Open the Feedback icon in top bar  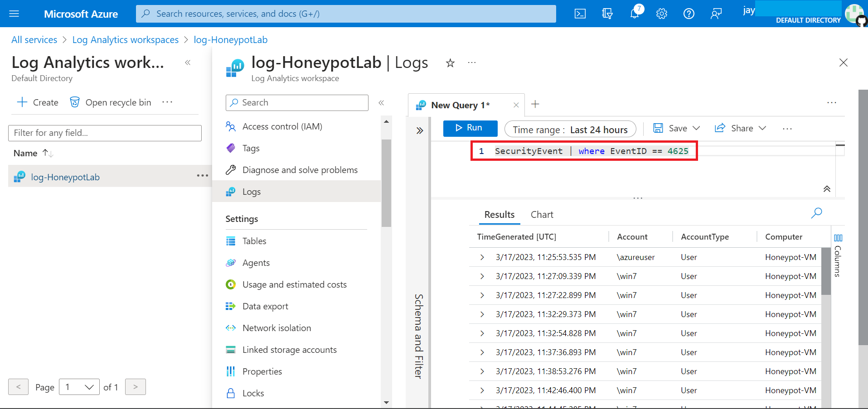coord(716,14)
